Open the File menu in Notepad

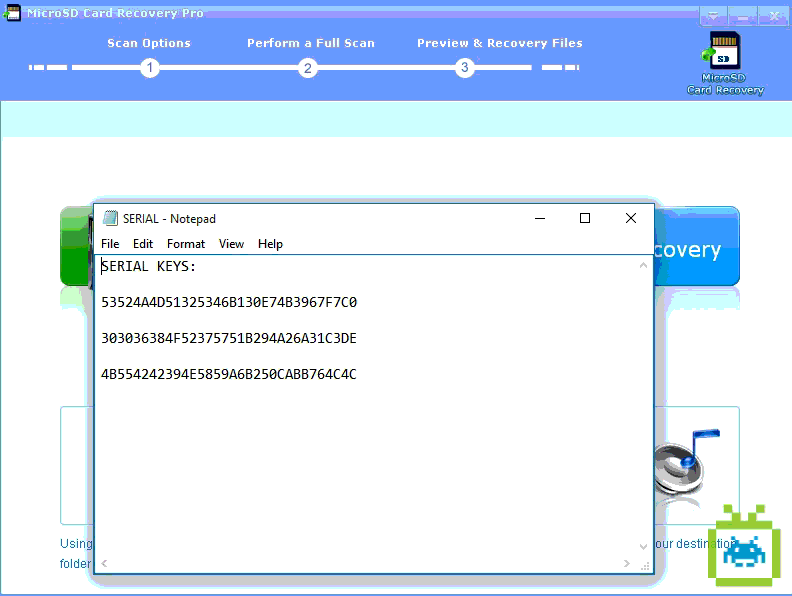[110, 244]
